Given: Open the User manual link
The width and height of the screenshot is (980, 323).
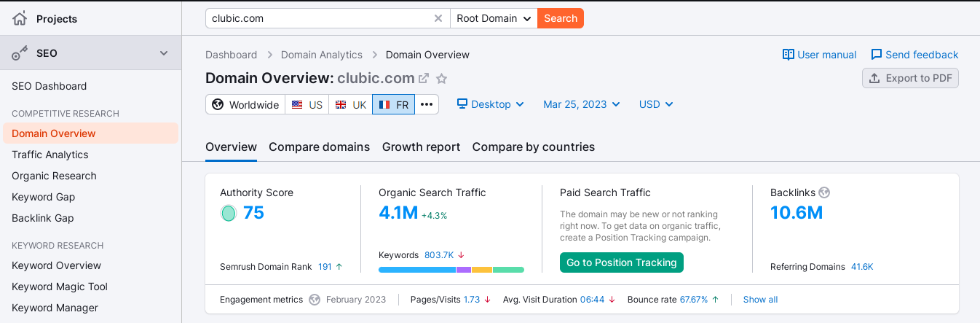Looking at the screenshot, I should tap(819, 55).
